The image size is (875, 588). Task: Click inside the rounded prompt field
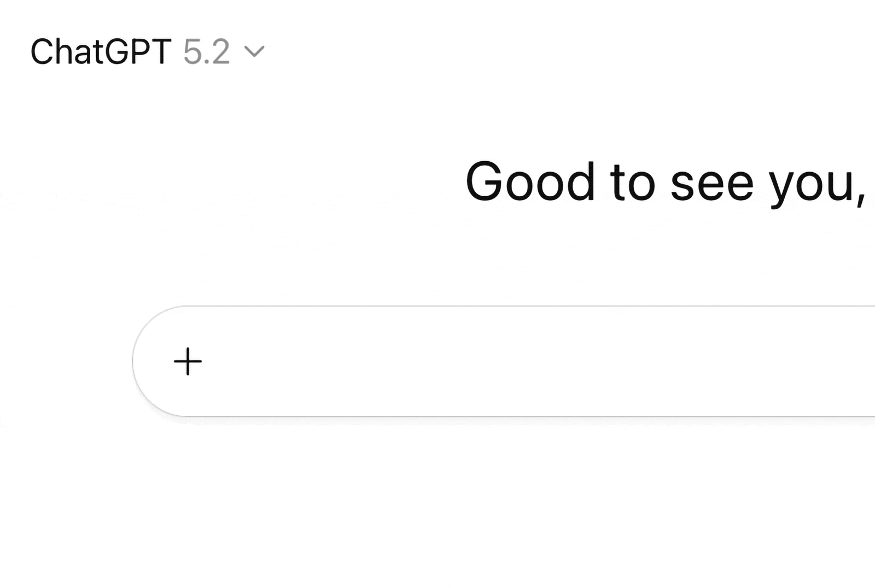coord(492,362)
